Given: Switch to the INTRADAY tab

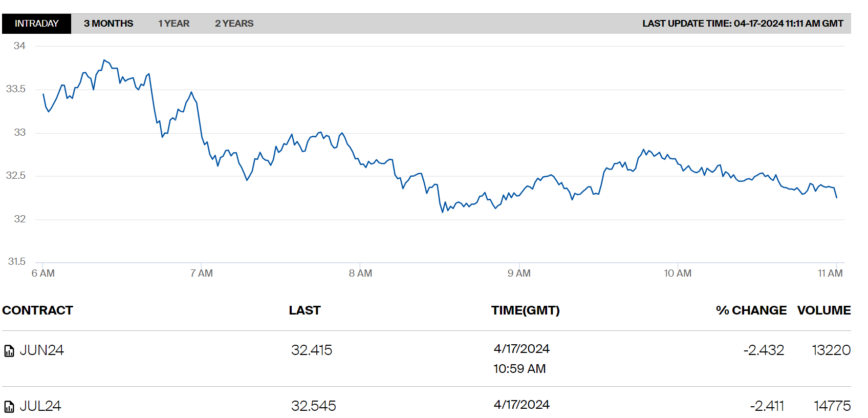Looking at the screenshot, I should tap(36, 24).
